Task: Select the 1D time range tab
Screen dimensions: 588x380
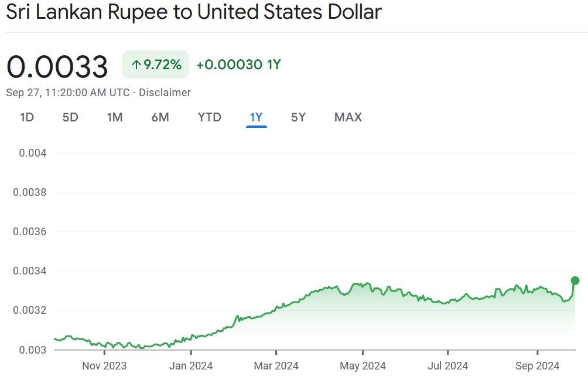Action: [x=27, y=117]
